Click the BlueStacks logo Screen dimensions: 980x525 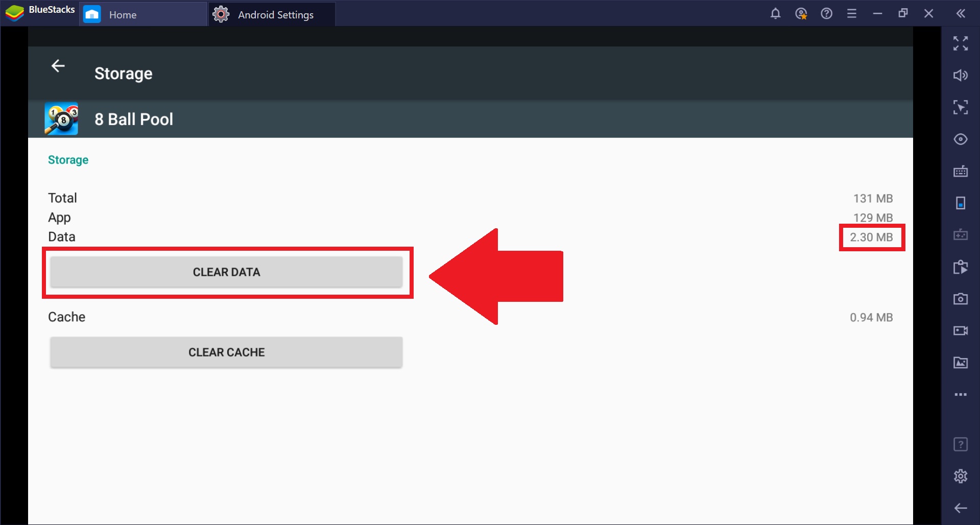14,13
